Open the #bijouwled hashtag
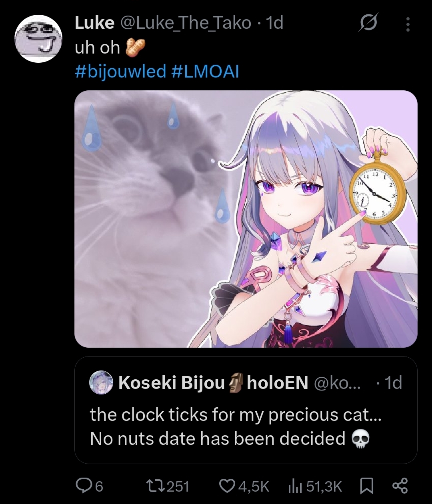 coord(120,72)
